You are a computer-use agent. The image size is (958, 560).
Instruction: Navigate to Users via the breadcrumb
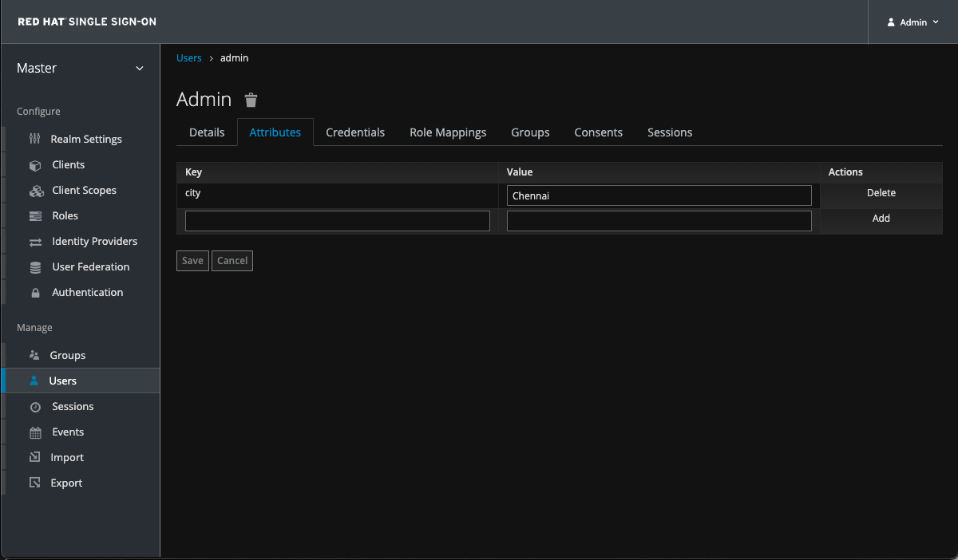click(189, 57)
